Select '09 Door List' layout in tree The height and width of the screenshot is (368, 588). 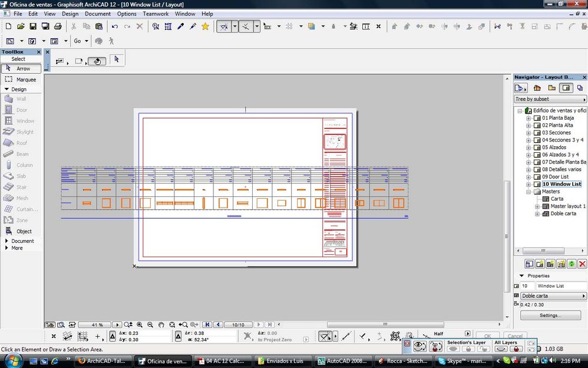click(555, 177)
